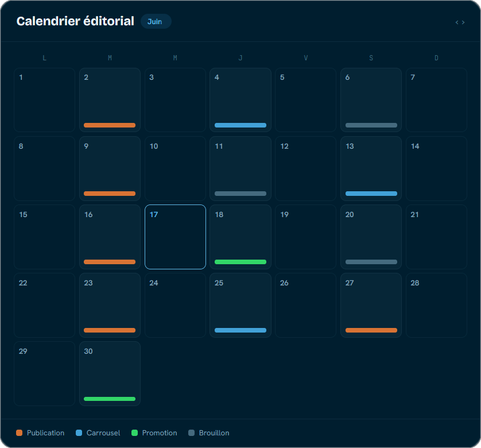Open the highlighted day 17 cell
481x448 pixels.
pos(175,237)
